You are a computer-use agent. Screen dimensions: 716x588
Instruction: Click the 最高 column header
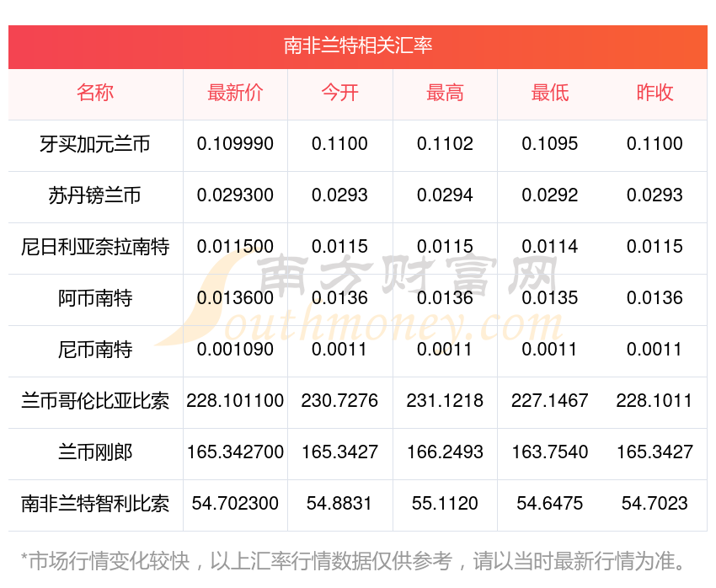(x=445, y=93)
